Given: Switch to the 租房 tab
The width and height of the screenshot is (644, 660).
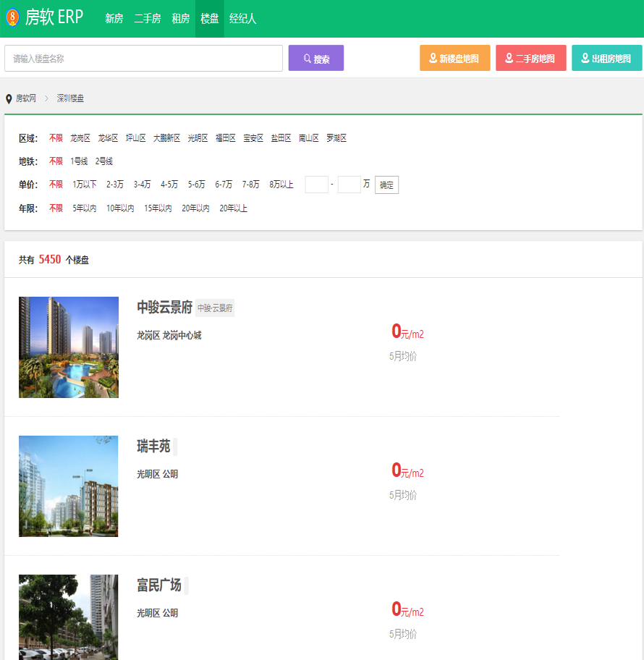Looking at the screenshot, I should coord(181,19).
